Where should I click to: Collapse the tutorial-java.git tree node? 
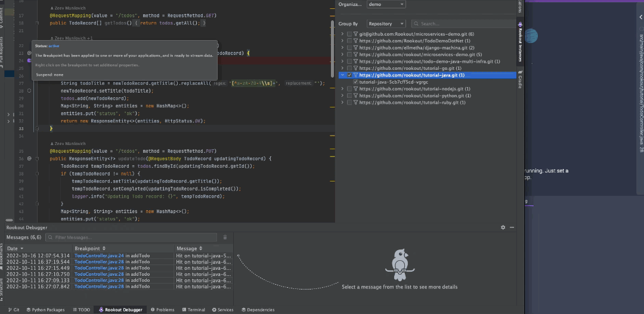(342, 75)
